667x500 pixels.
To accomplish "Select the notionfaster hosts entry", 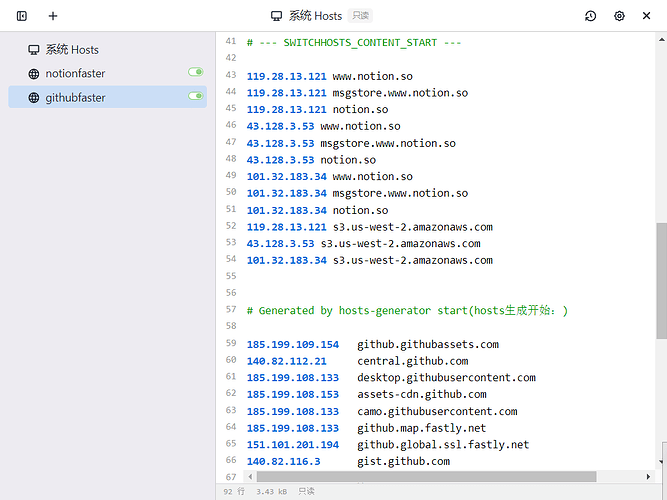I will tap(108, 73).
